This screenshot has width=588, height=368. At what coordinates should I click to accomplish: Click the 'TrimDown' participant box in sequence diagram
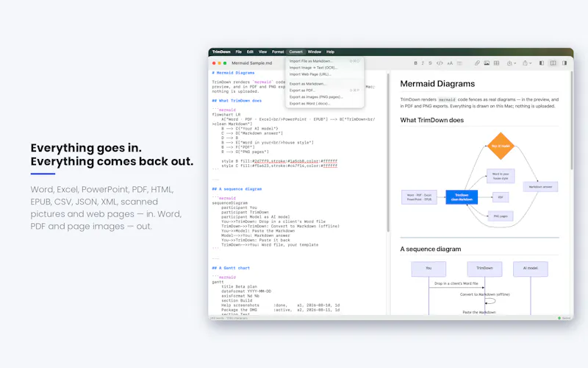(484, 269)
